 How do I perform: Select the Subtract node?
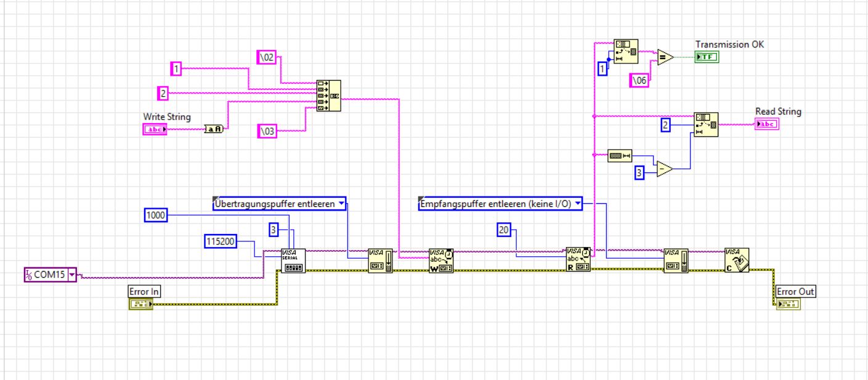pyautogui.click(x=665, y=169)
